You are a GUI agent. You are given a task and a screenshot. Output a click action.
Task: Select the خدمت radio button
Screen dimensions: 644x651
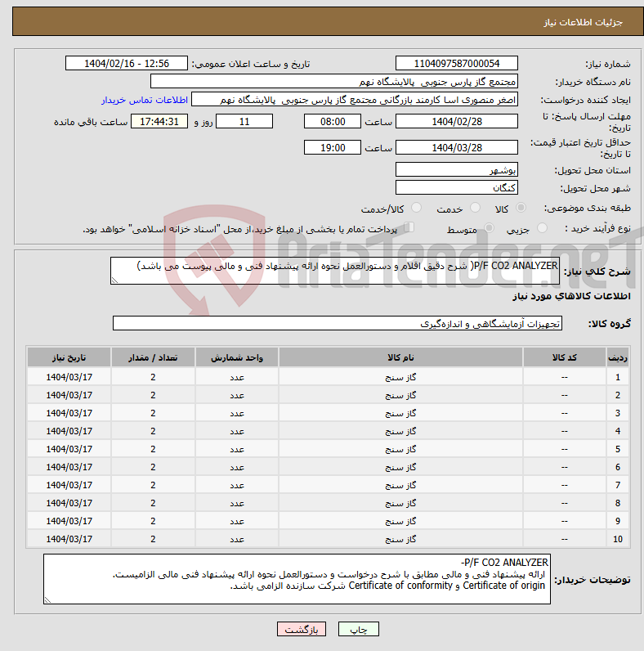click(x=475, y=208)
